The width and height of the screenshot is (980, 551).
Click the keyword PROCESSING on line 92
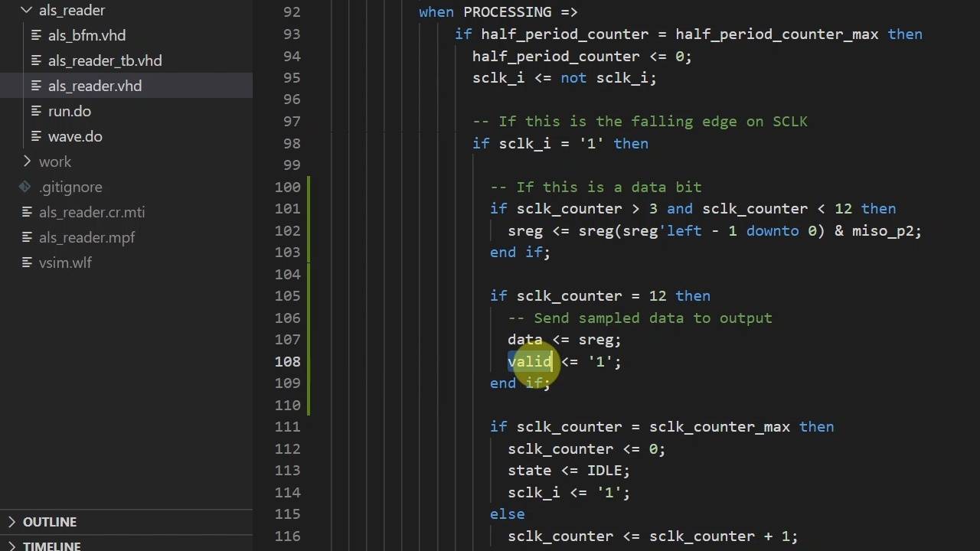pyautogui.click(x=507, y=11)
